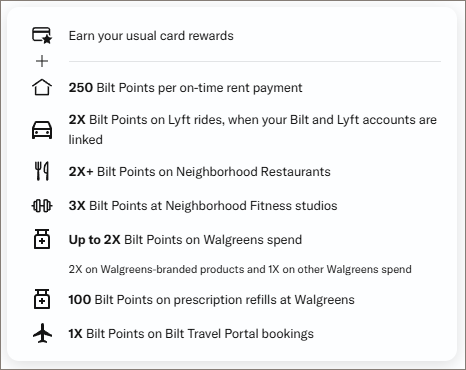
Task: Click the car icon for Lyft rides
Action: point(42,130)
